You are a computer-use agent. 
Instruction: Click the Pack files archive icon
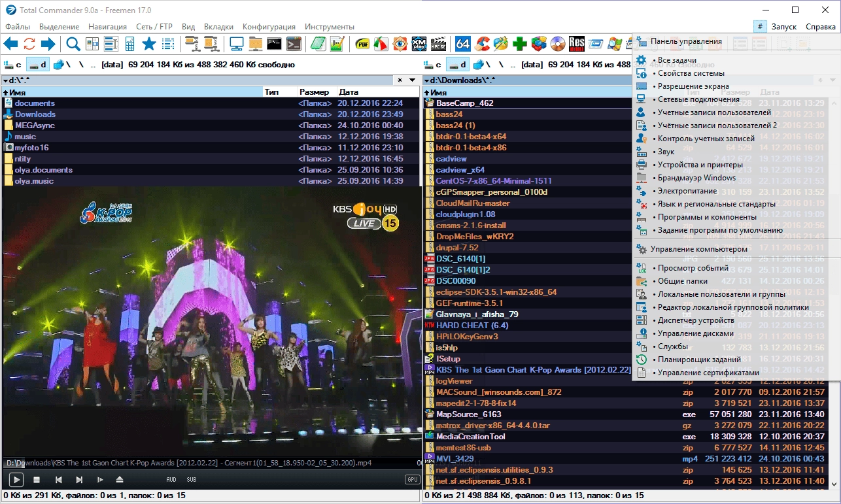pos(192,44)
